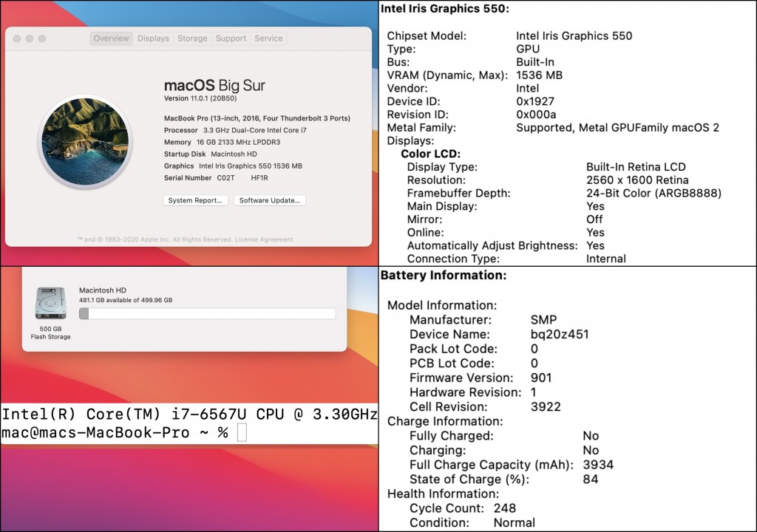Click the Chipset Model value
This screenshot has width=757, height=532.
[x=574, y=35]
